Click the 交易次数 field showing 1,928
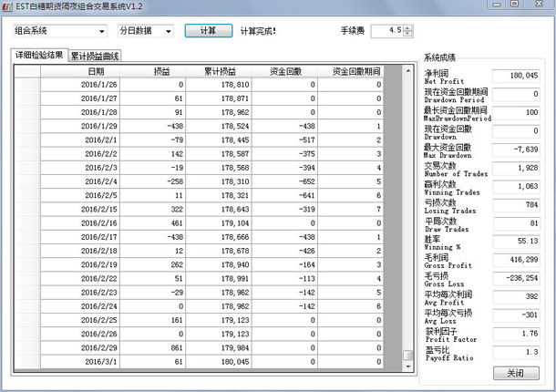Screen dimensions: 556x392 click(516, 168)
